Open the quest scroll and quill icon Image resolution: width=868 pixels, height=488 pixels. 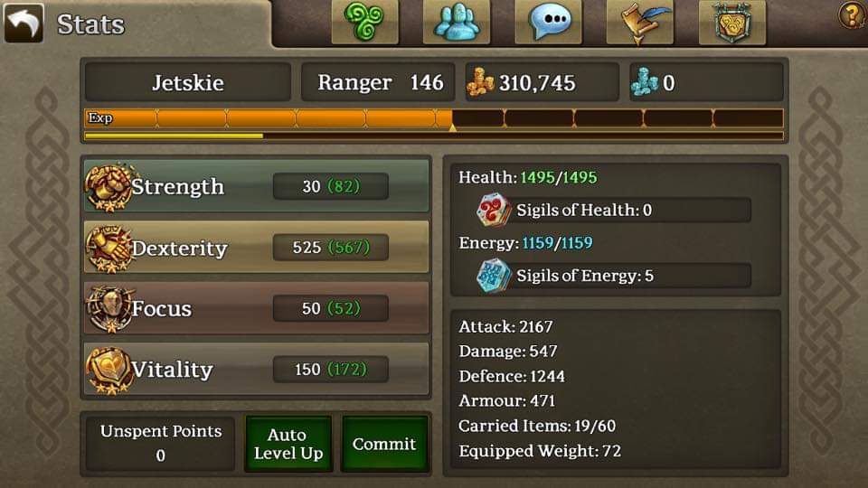tap(640, 22)
